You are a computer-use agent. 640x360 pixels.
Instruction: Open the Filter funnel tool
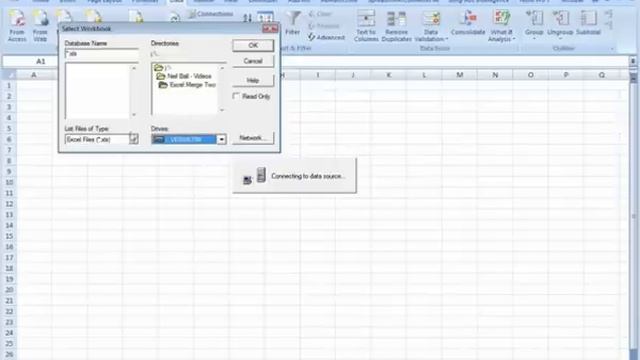[x=293, y=23]
